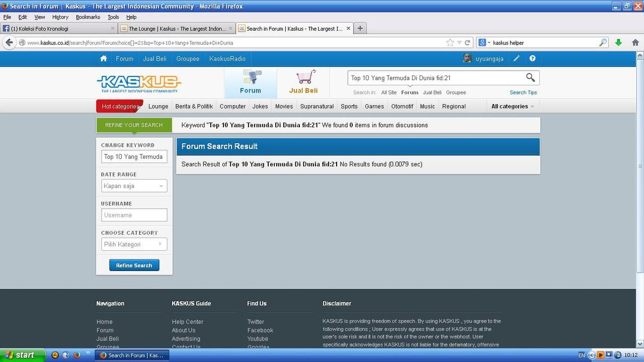Click the magnifier in Firefox search bar

pyautogui.click(x=603, y=43)
